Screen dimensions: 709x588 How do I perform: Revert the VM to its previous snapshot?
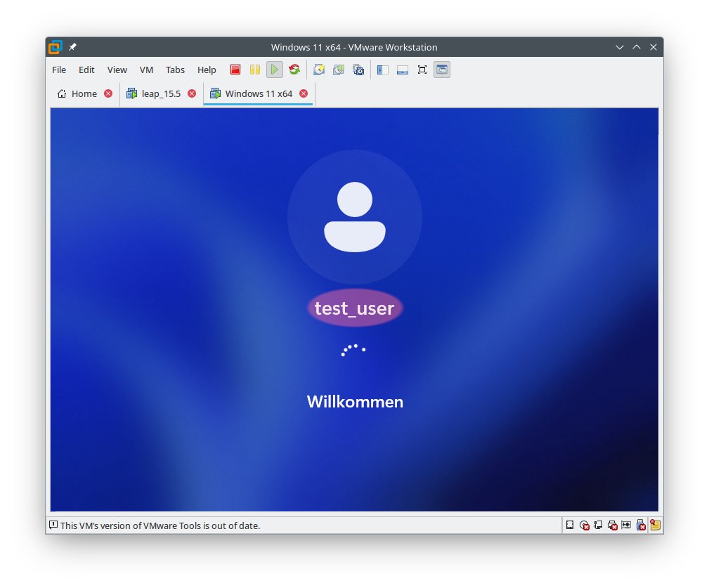point(339,70)
